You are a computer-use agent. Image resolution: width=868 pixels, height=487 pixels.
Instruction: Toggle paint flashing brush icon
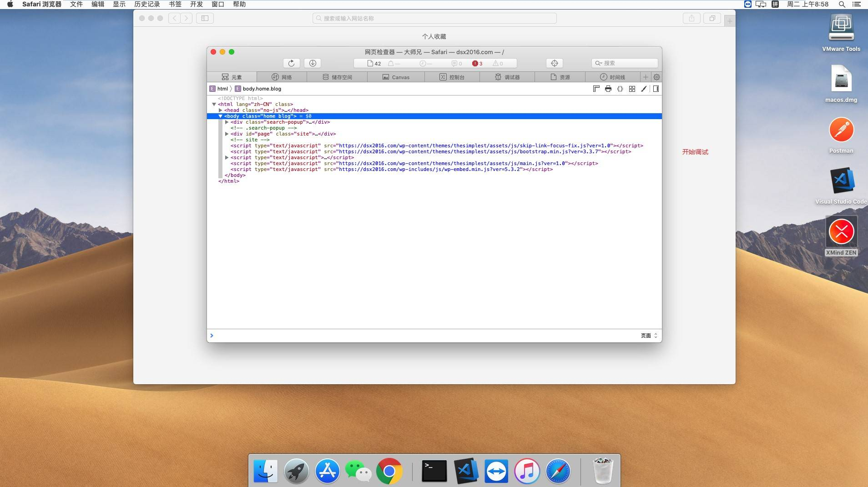point(644,89)
